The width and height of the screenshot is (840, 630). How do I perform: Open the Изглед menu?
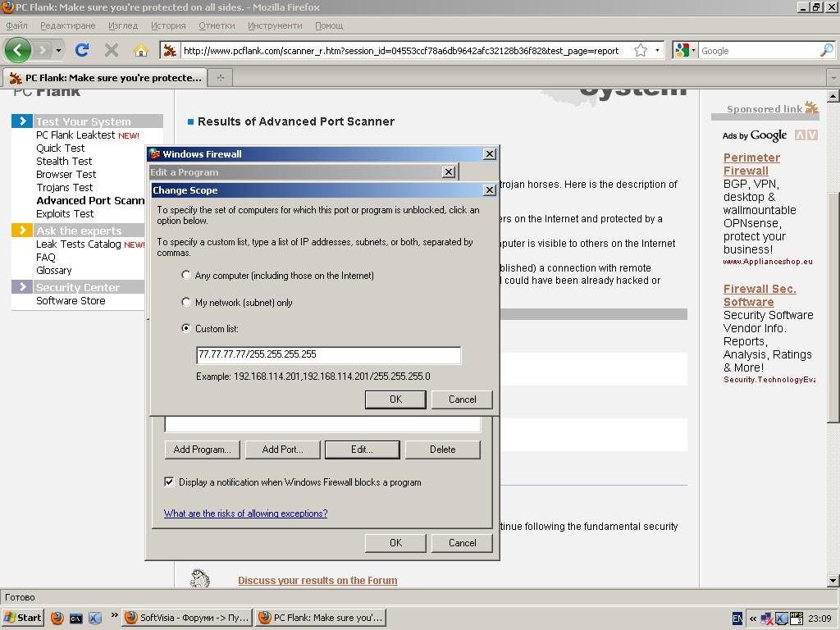click(123, 25)
